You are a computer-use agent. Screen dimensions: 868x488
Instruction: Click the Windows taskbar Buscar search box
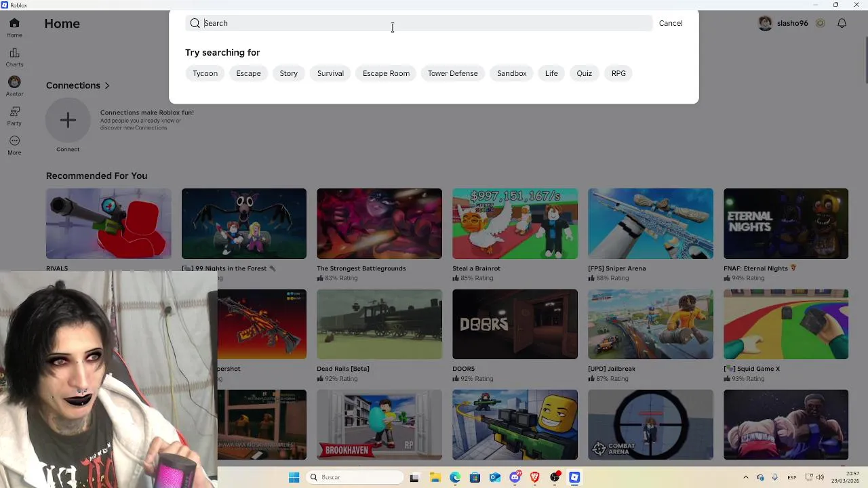pos(353,477)
